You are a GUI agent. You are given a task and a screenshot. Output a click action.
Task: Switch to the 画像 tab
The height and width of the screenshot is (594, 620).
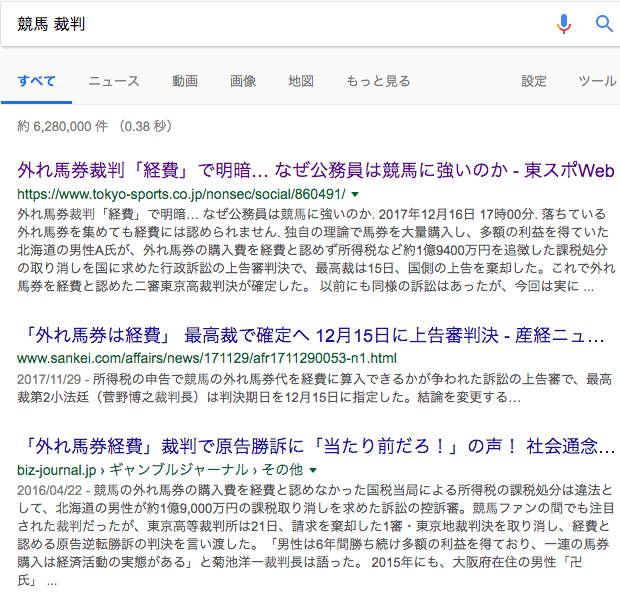[x=243, y=81]
